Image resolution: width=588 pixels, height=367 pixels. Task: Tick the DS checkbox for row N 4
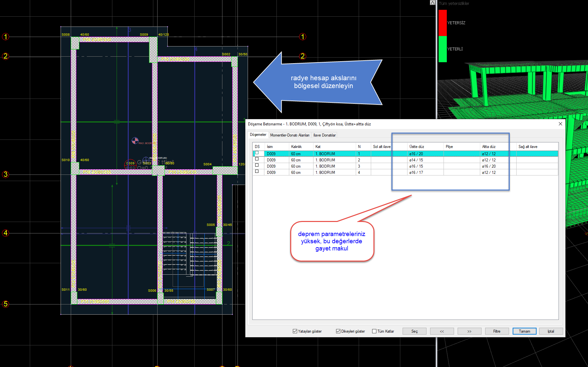click(x=257, y=172)
